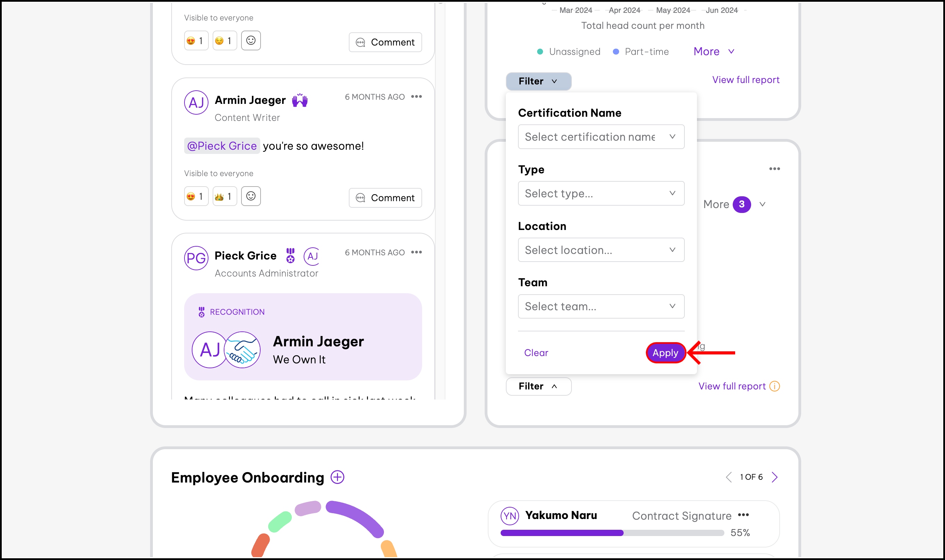This screenshot has width=945, height=560.
Task: Click the Clear filters link
Action: (x=536, y=353)
